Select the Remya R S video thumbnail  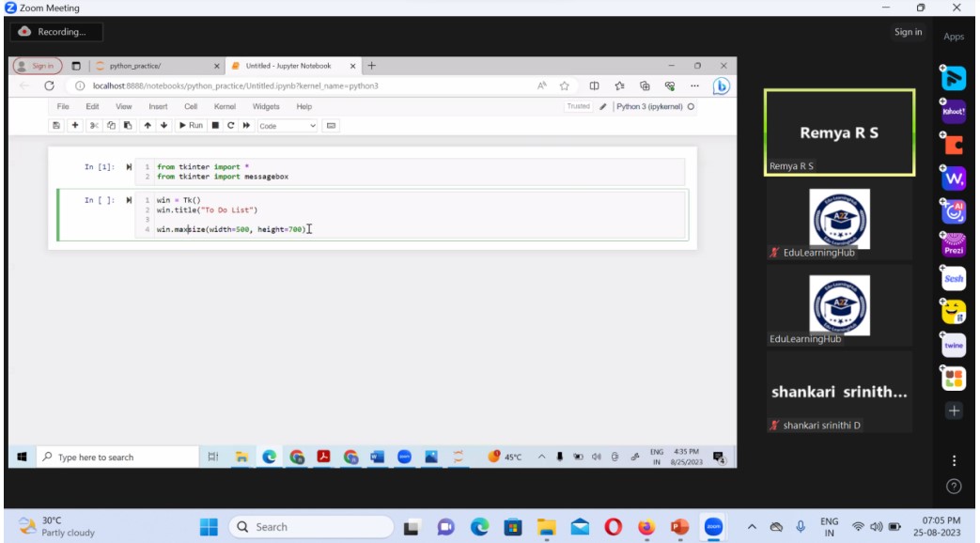point(839,132)
